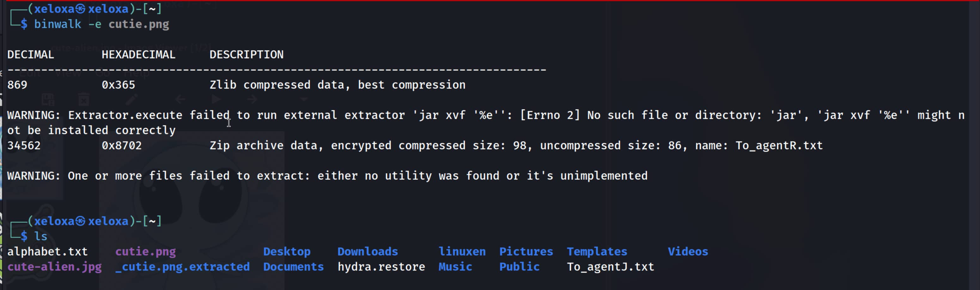This screenshot has height=290, width=980.
Task: Click the 0x8702 hexadecimal offset
Action: click(x=122, y=146)
